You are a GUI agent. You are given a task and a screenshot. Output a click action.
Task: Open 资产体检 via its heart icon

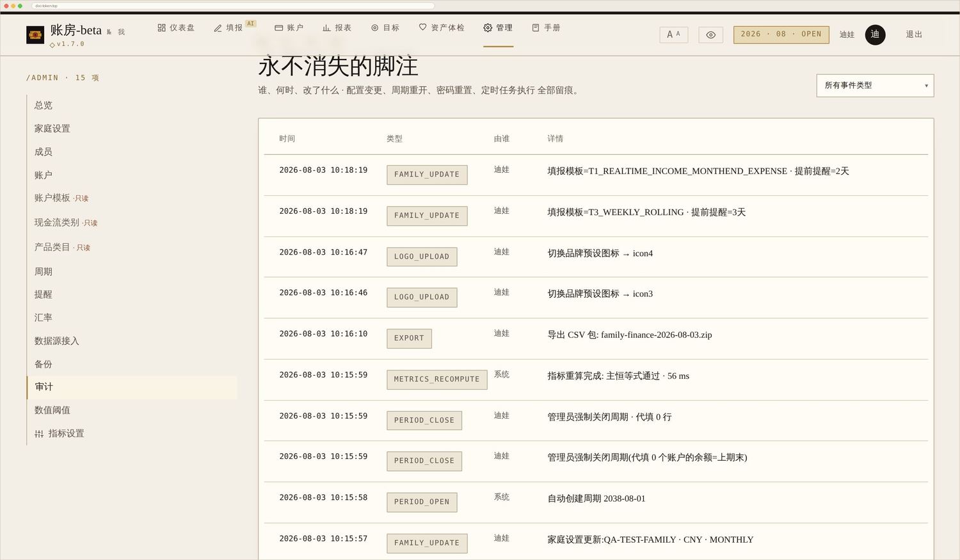422,28
